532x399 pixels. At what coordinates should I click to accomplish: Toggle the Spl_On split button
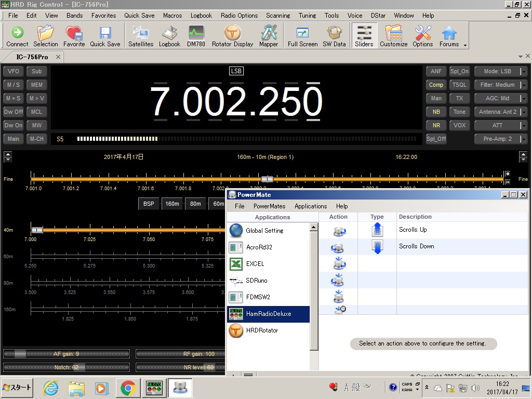459,71
